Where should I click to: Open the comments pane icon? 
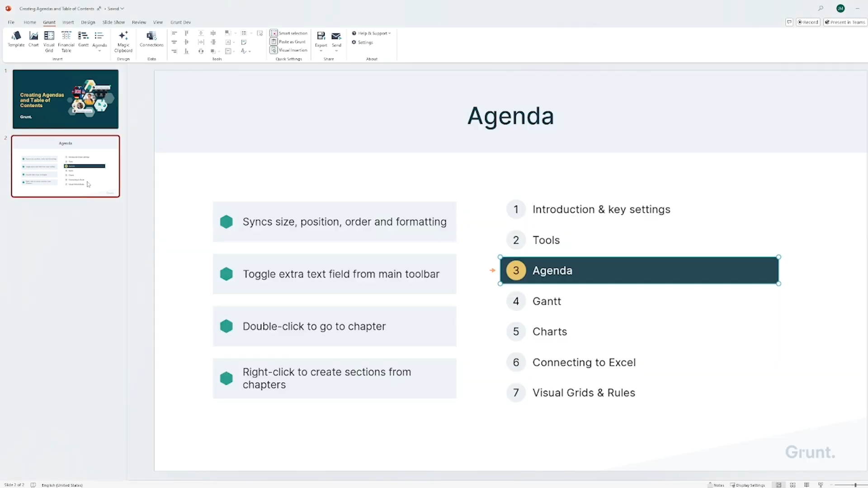789,22
